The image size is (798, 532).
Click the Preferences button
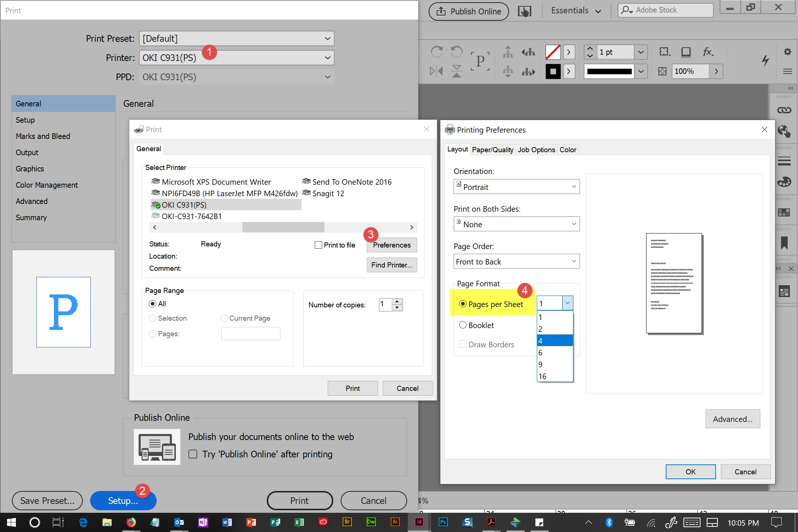click(x=392, y=245)
